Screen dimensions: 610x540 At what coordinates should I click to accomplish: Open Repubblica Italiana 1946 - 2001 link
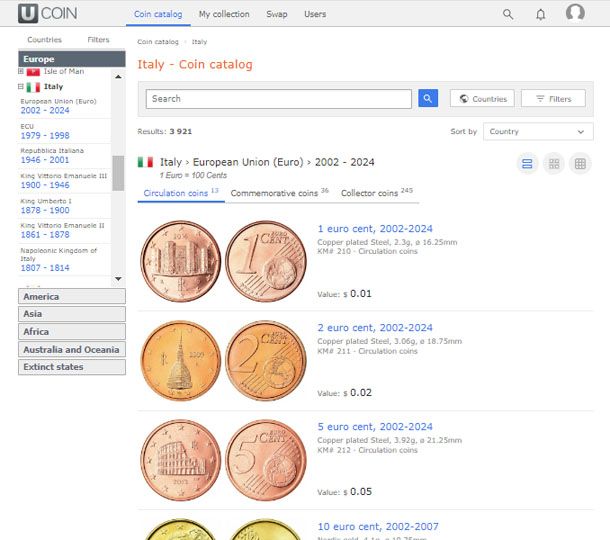[x=45, y=160]
